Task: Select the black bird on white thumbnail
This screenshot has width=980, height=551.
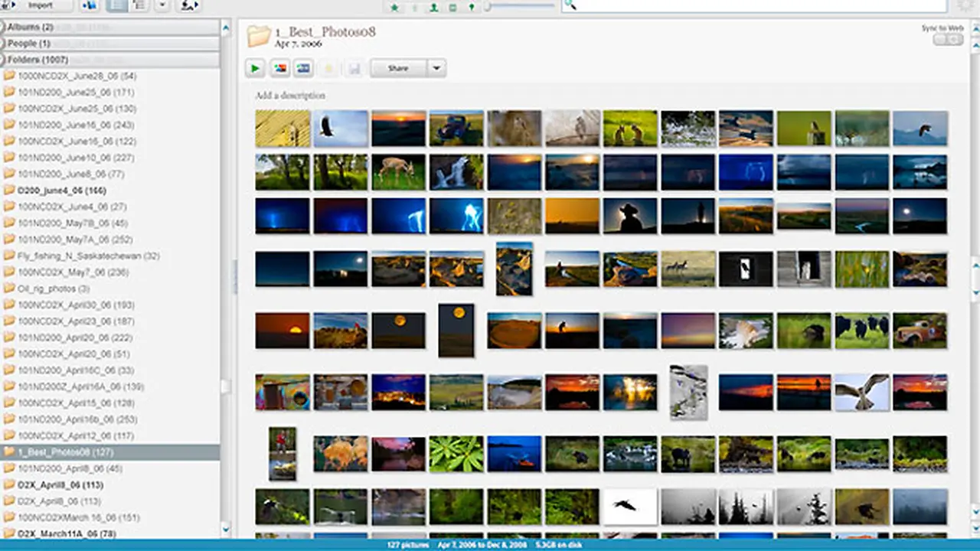Action: point(630,507)
